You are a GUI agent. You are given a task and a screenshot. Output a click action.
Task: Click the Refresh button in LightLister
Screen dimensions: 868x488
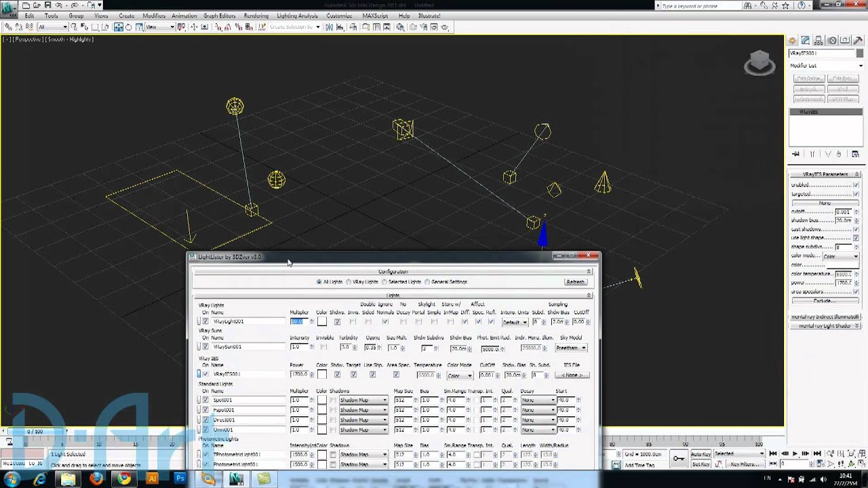pyautogui.click(x=576, y=282)
